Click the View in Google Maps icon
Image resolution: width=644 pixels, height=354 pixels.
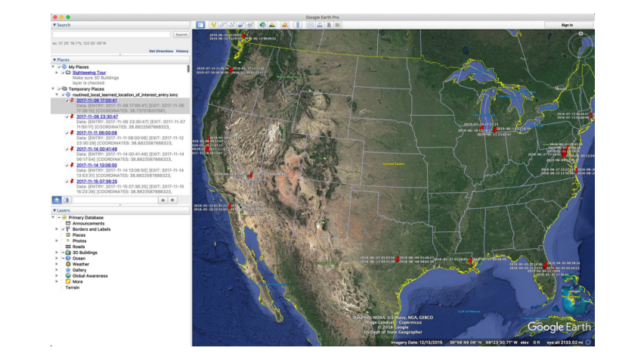tap(338, 25)
